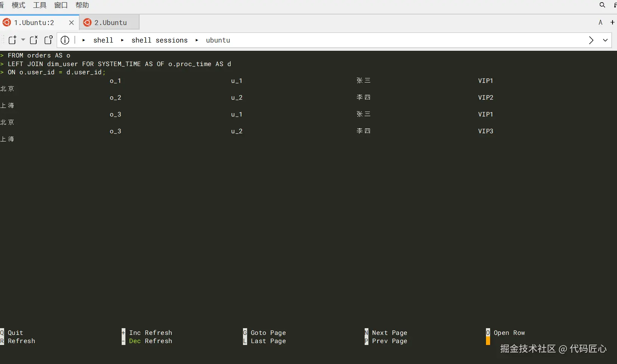Click Open Row in the footer
The width and height of the screenshot is (617, 364).
510,333
